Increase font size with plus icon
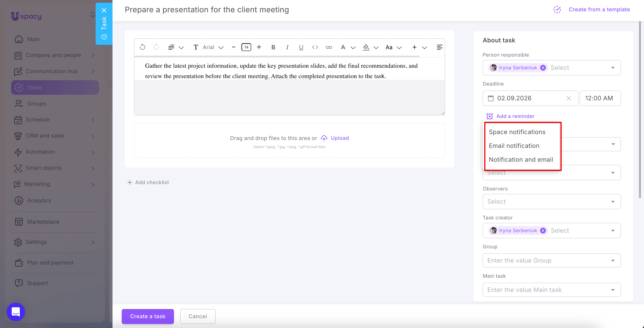 click(259, 47)
